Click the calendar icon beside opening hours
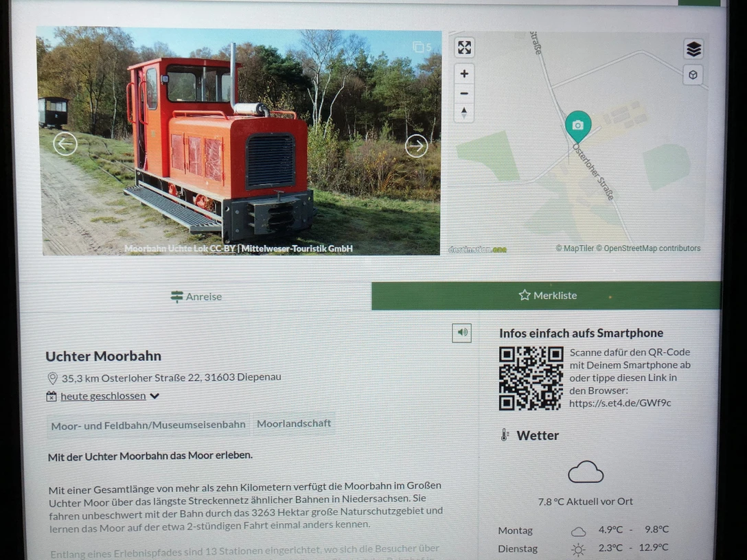747x560 pixels. point(51,396)
